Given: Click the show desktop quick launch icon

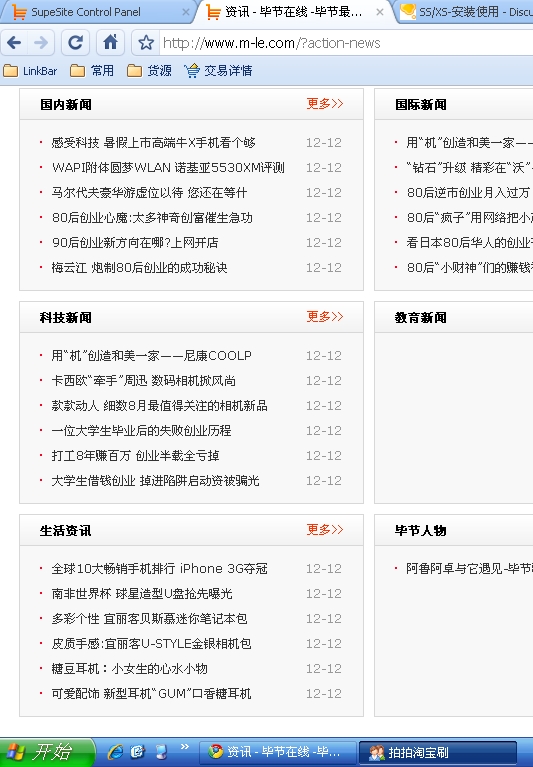Looking at the screenshot, I should pyautogui.click(x=161, y=751).
